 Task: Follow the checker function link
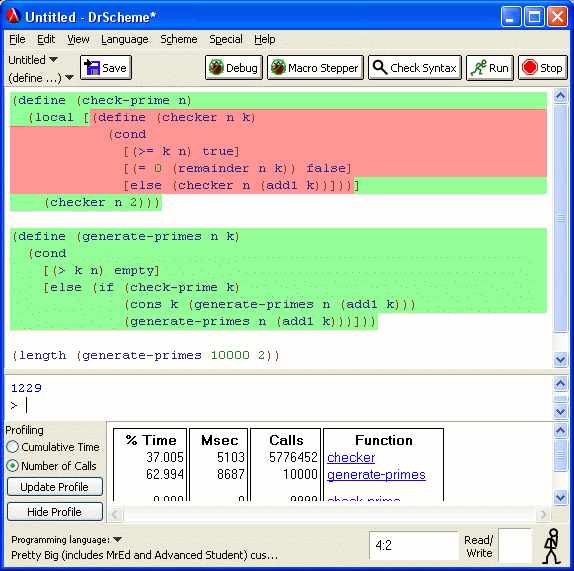coord(351,458)
